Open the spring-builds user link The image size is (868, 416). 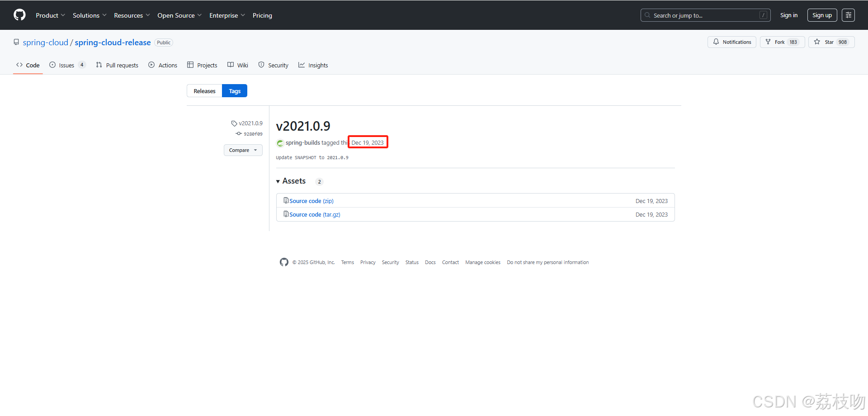(302, 143)
